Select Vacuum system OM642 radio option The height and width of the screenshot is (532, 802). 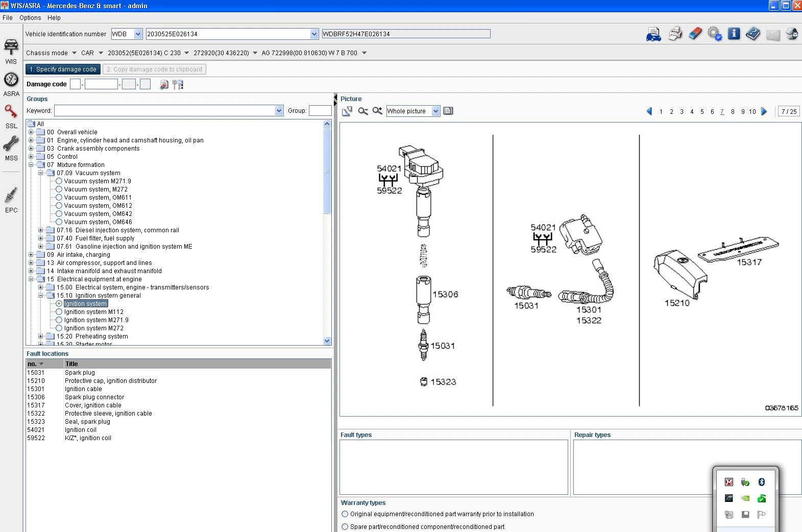[59, 214]
